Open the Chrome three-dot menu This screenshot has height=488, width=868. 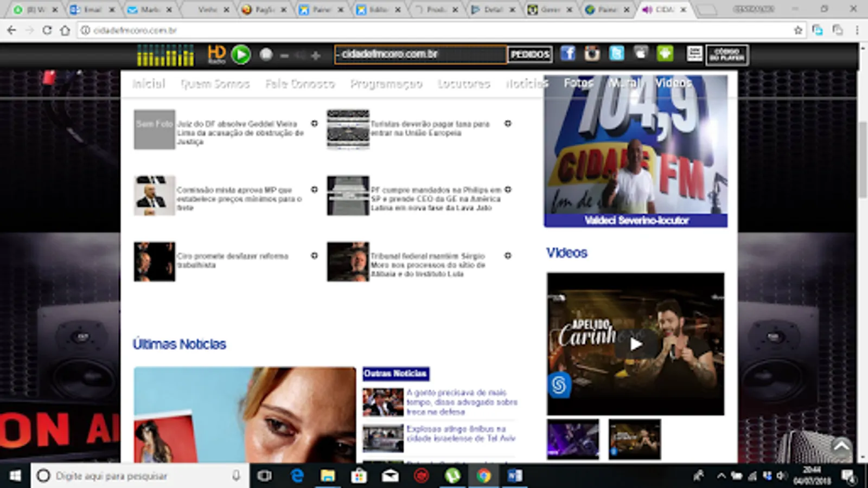857,30
